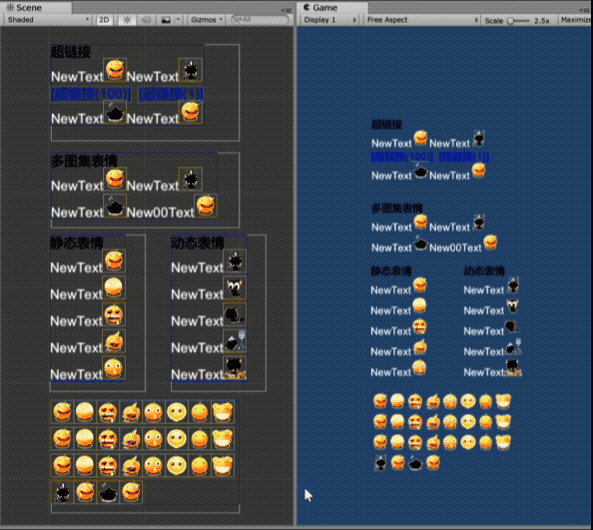Click black devil sprite in Scene 超链接 section
This screenshot has height=530, width=593.
pos(190,70)
